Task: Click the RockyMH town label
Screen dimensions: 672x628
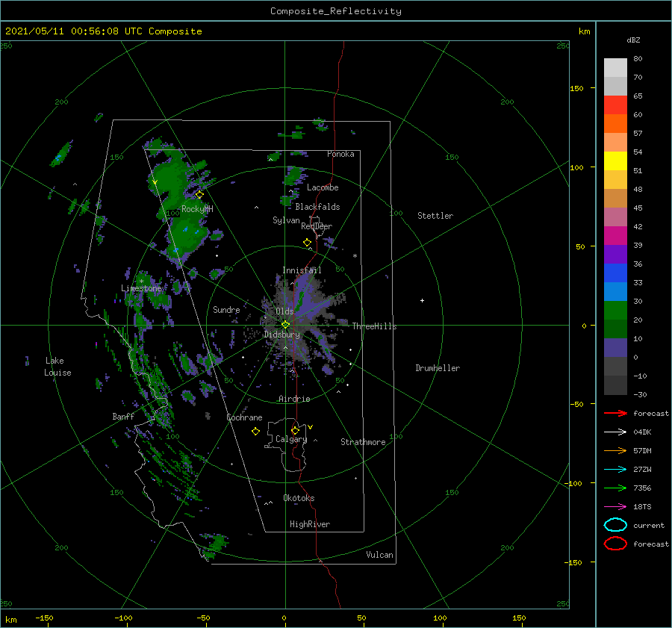Action: point(197,209)
